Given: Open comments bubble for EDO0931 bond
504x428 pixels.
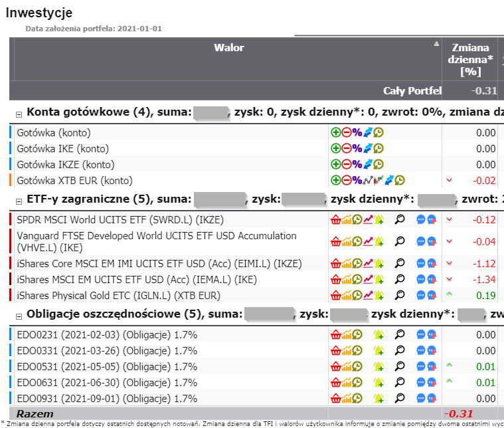Looking at the screenshot, I should (x=420, y=398).
